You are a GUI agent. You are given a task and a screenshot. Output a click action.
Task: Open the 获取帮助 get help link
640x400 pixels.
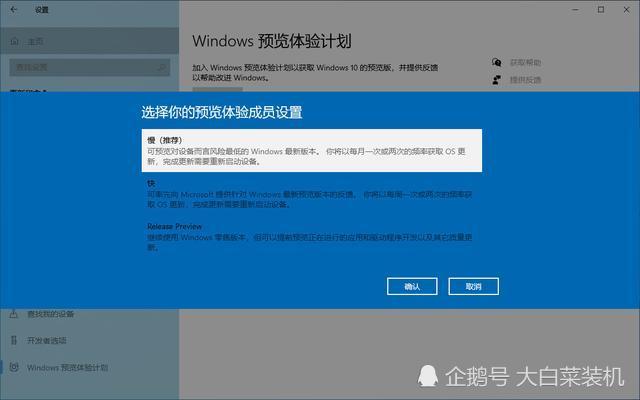[x=525, y=62]
